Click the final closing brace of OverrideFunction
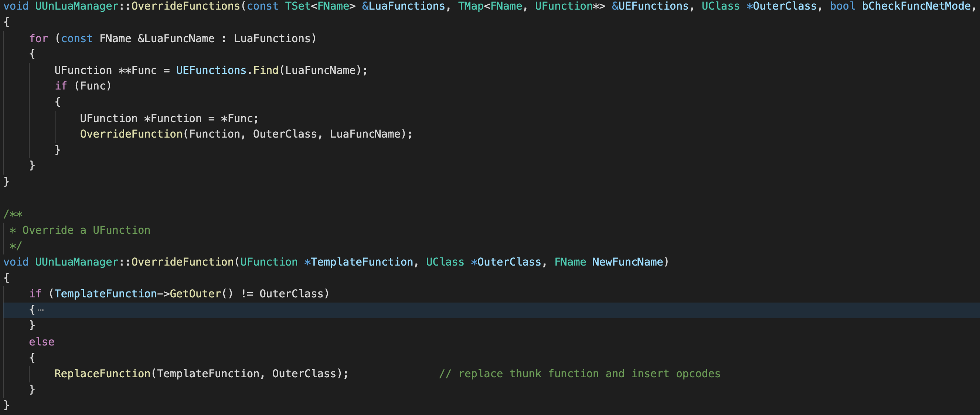The width and height of the screenshot is (980, 415). point(6,405)
